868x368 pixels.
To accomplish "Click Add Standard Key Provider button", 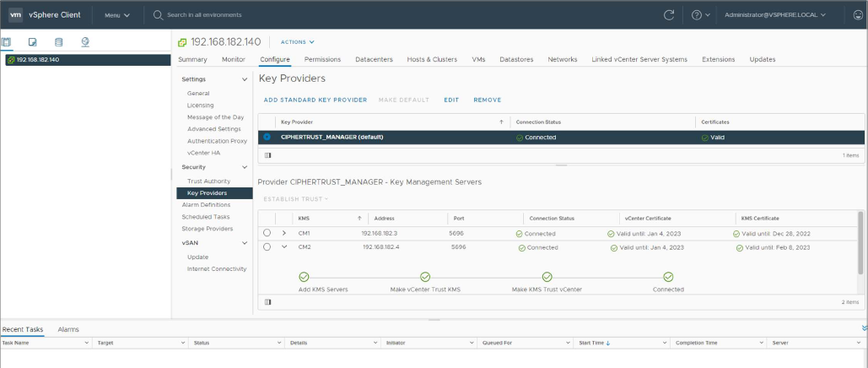I will 315,100.
